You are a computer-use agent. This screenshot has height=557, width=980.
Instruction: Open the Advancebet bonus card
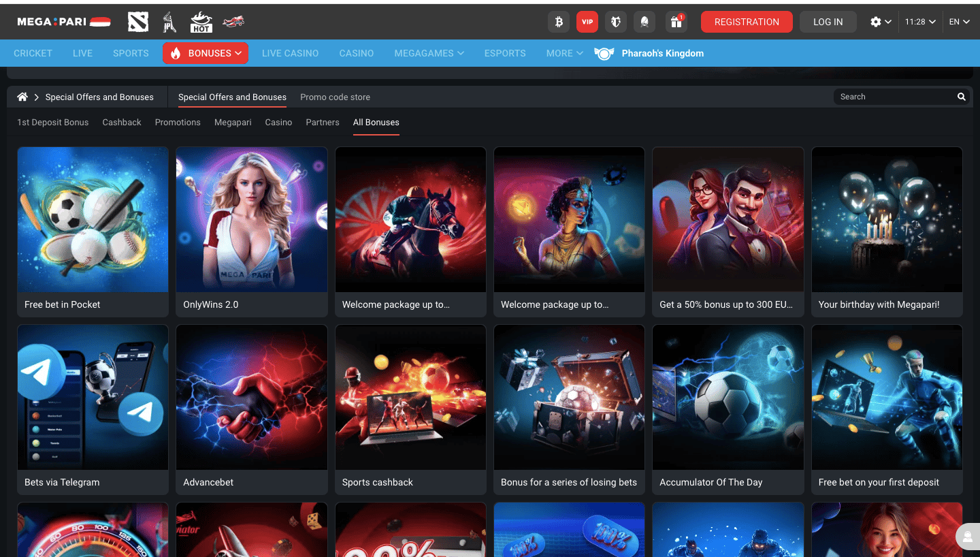tap(252, 409)
